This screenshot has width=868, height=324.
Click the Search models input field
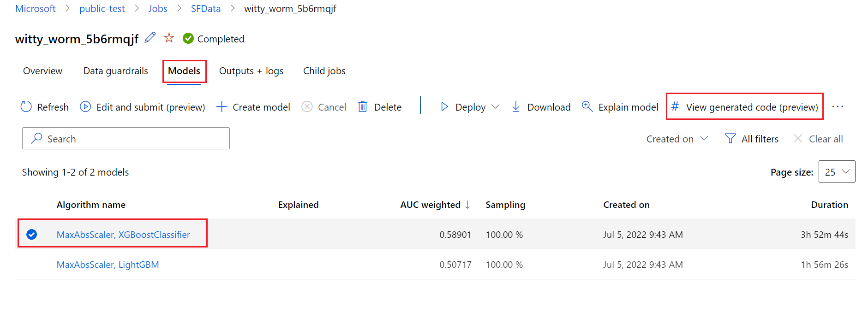pos(126,139)
